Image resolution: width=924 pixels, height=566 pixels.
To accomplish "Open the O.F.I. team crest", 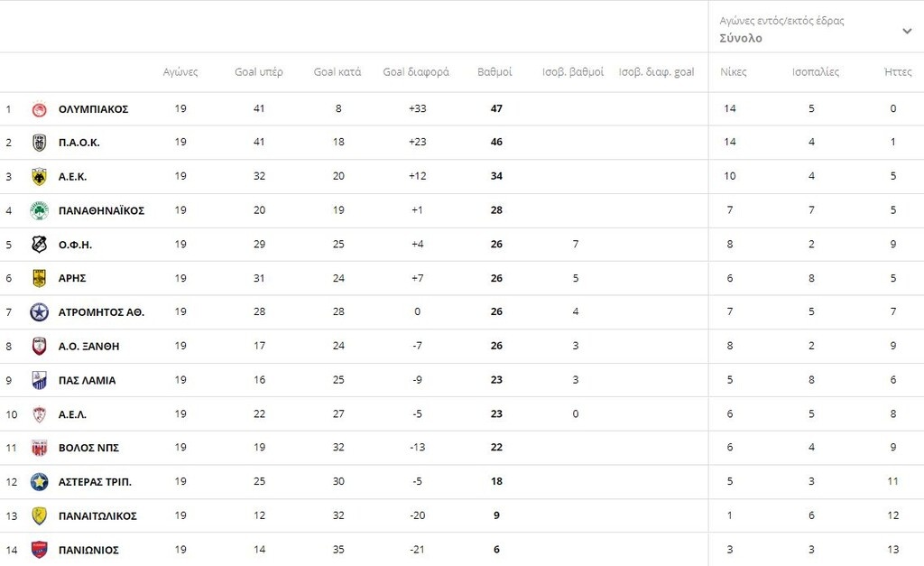I will click(40, 244).
